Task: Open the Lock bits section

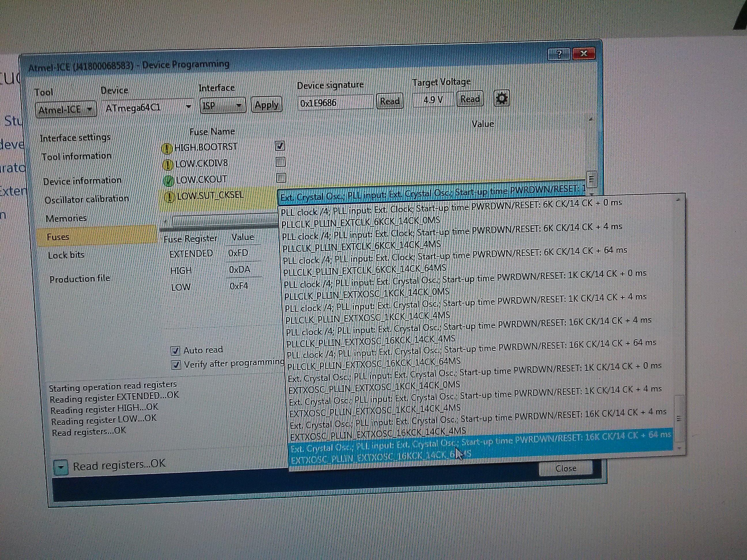Action: [x=66, y=255]
